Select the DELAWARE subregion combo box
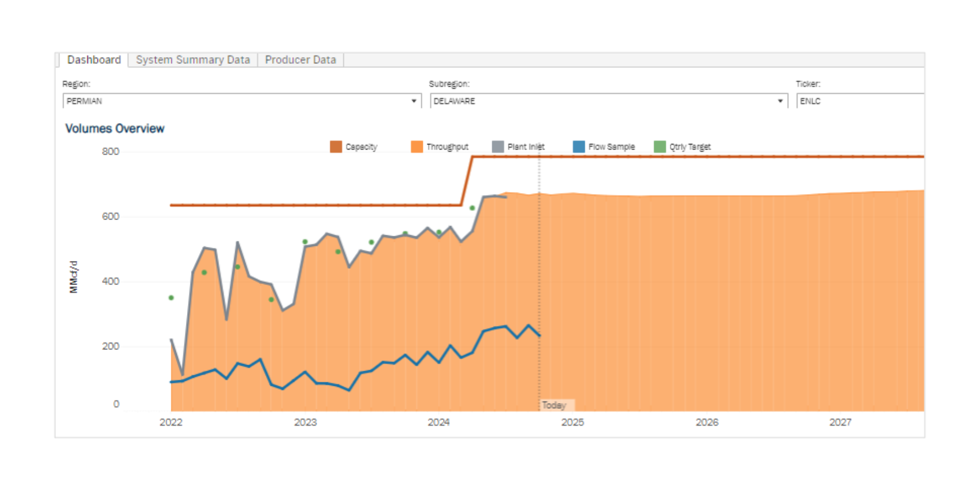This screenshot has height=490, width=980. pyautogui.click(x=609, y=101)
